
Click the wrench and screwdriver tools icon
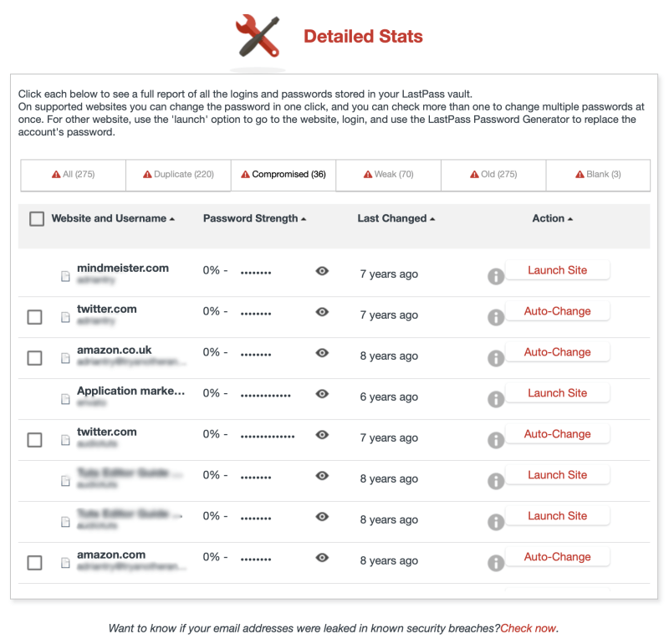click(258, 38)
